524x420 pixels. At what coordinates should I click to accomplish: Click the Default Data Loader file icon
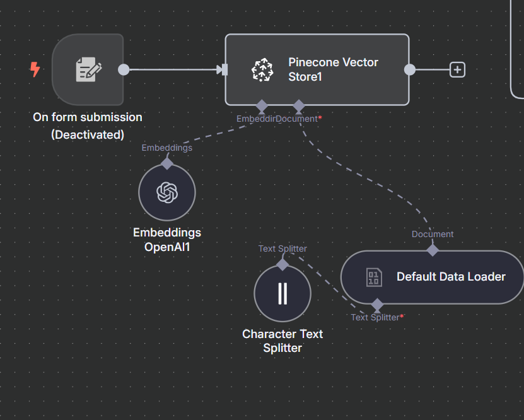click(x=374, y=277)
